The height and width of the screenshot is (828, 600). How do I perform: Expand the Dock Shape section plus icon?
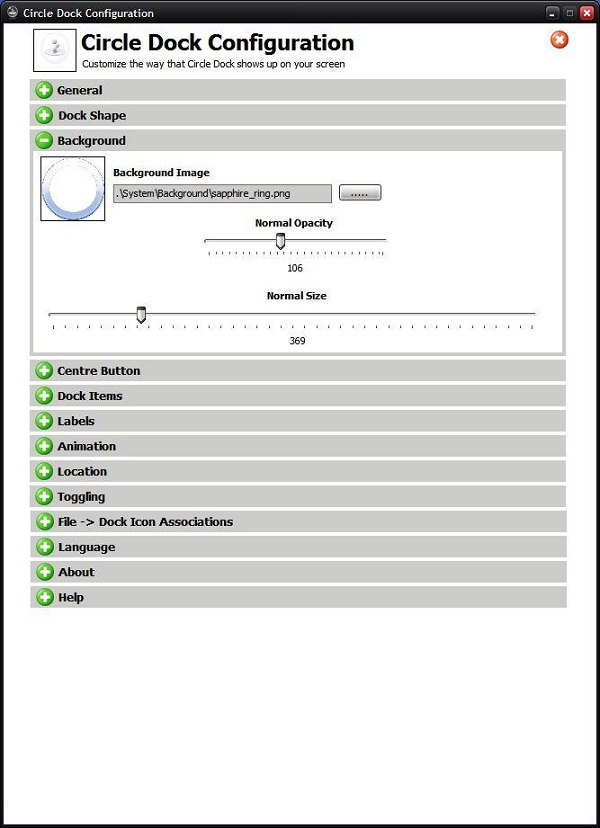44,116
